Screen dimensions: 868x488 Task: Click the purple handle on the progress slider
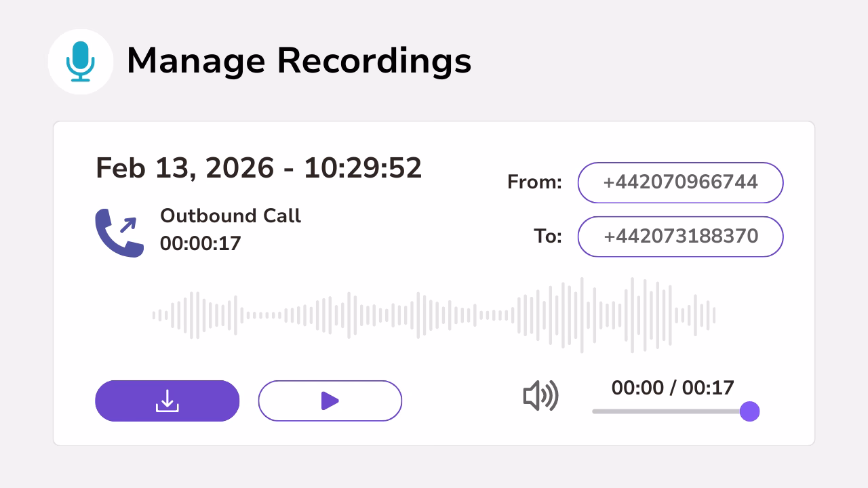(749, 411)
